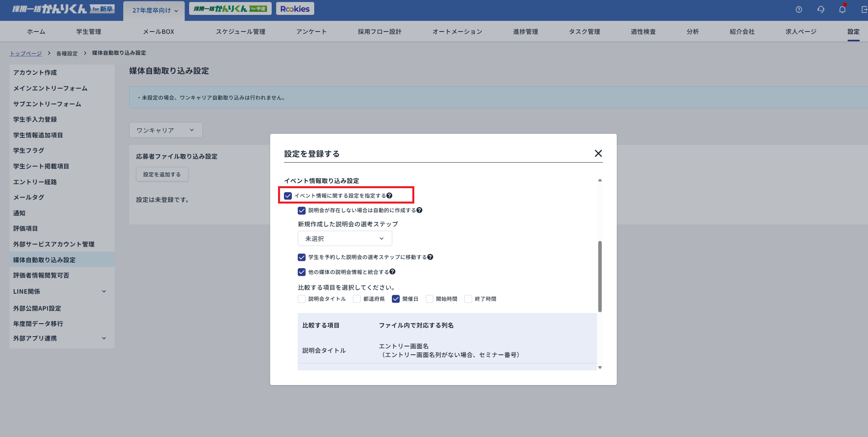Screen dimensions: 868x437
Task: Click help icon beside 他の媒体の説明会情報と統合する
Action: pos(393,272)
